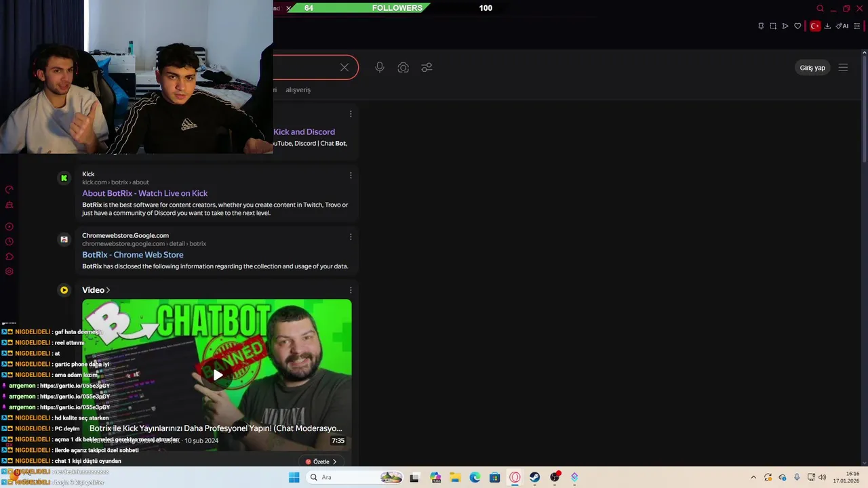Open the AI assistant toolbar button
Screen dimensions: 868x488
tap(842, 26)
